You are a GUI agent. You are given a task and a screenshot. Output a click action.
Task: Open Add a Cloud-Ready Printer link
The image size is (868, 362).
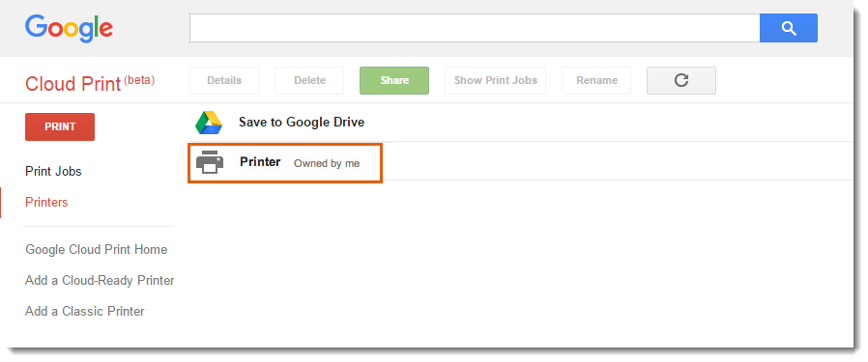click(100, 281)
